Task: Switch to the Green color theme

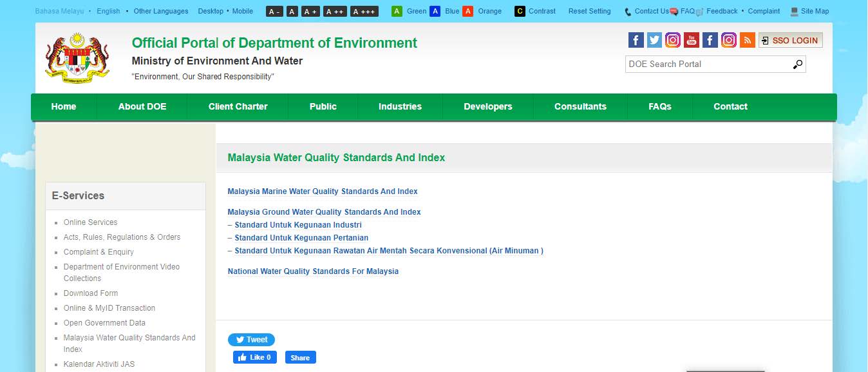Action: click(x=397, y=12)
